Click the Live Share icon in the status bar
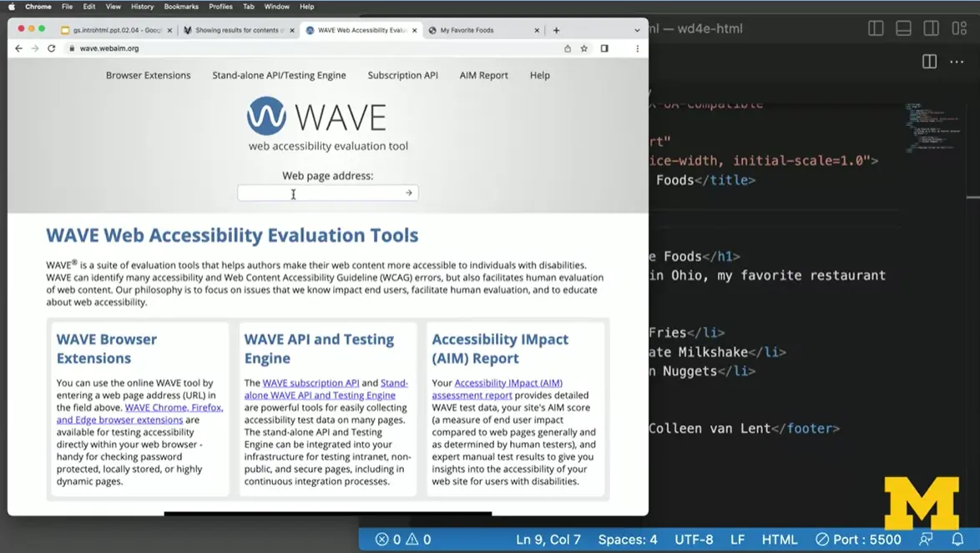Image resolution: width=980 pixels, height=553 pixels. point(927,540)
